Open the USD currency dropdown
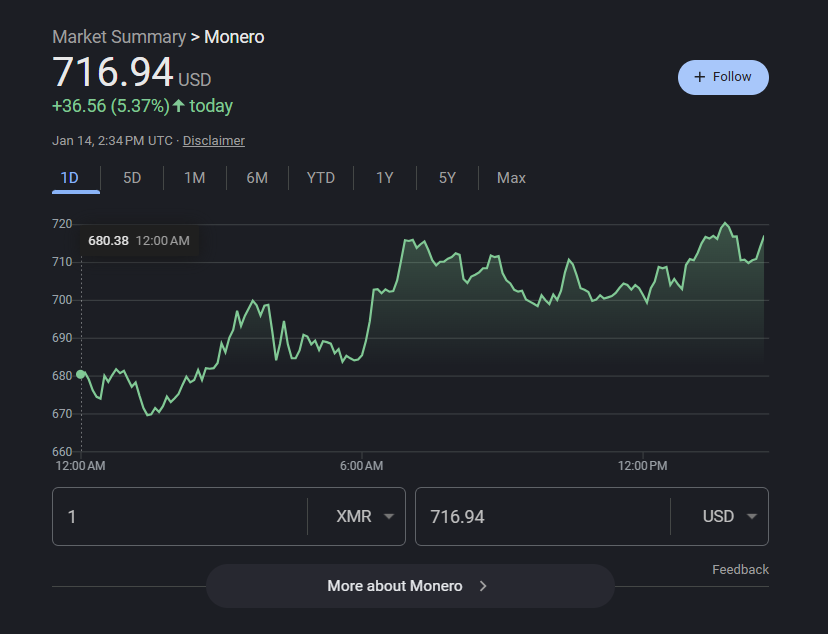This screenshot has width=828, height=634. (729, 516)
